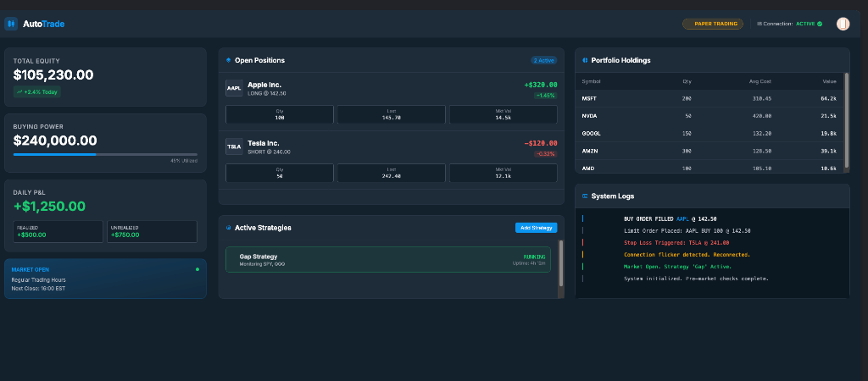Click the PAPER TRADING mode badge

point(712,24)
